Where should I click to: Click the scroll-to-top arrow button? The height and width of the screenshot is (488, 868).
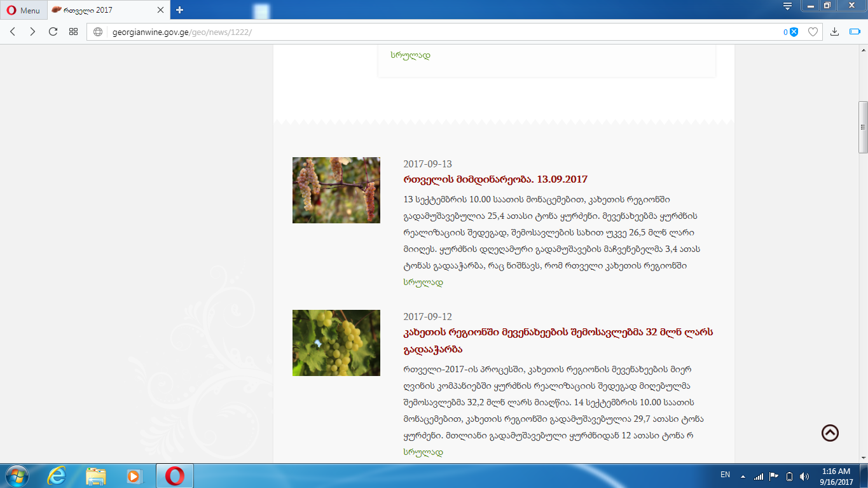click(x=830, y=433)
